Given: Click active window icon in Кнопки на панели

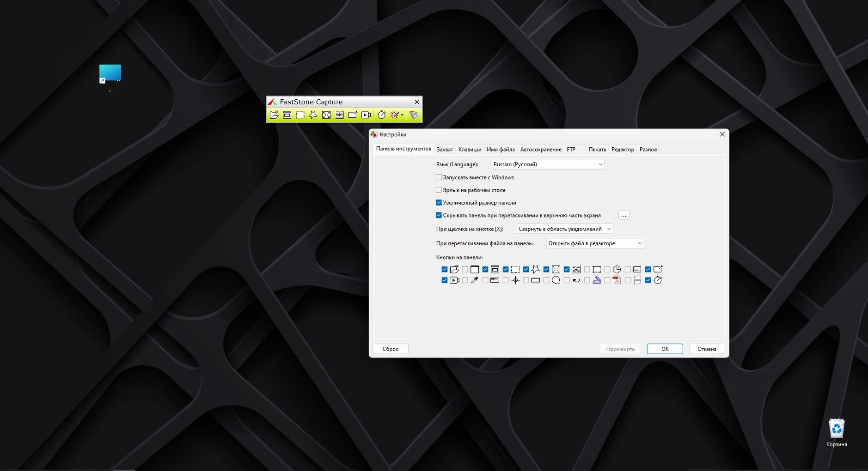Looking at the screenshot, I should tap(475, 270).
